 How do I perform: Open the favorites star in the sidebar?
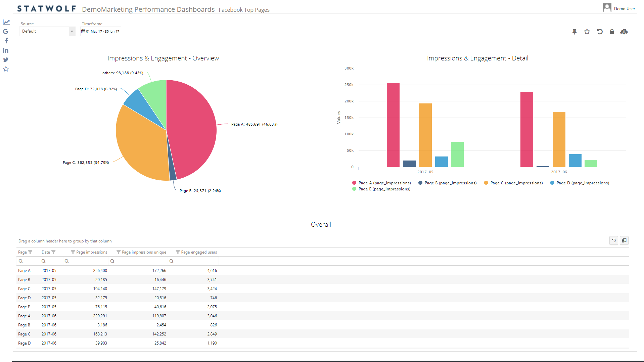[x=6, y=69]
